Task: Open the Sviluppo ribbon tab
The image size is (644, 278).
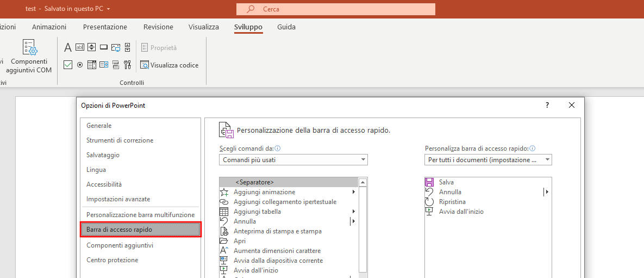Action: click(x=248, y=27)
